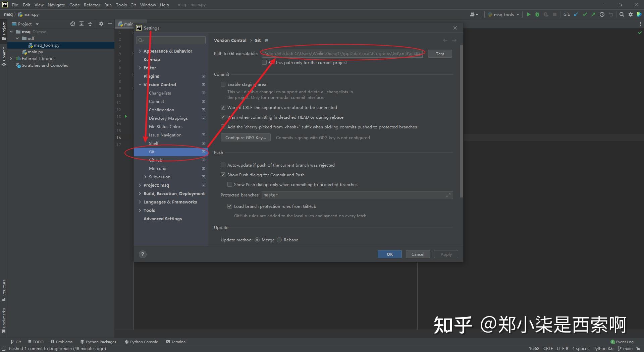Collapse the Version Control tree node
This screenshot has height=352, width=644.
pos(140,84)
